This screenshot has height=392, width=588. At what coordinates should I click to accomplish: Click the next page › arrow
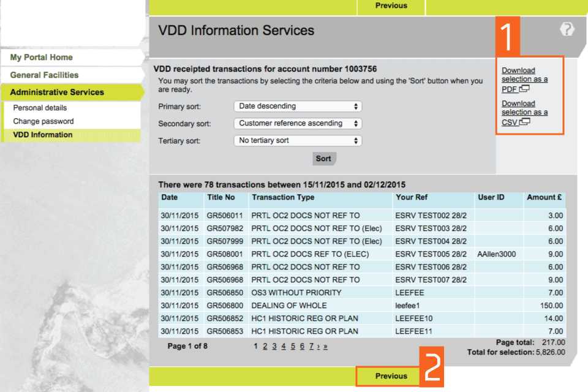pyautogui.click(x=318, y=347)
